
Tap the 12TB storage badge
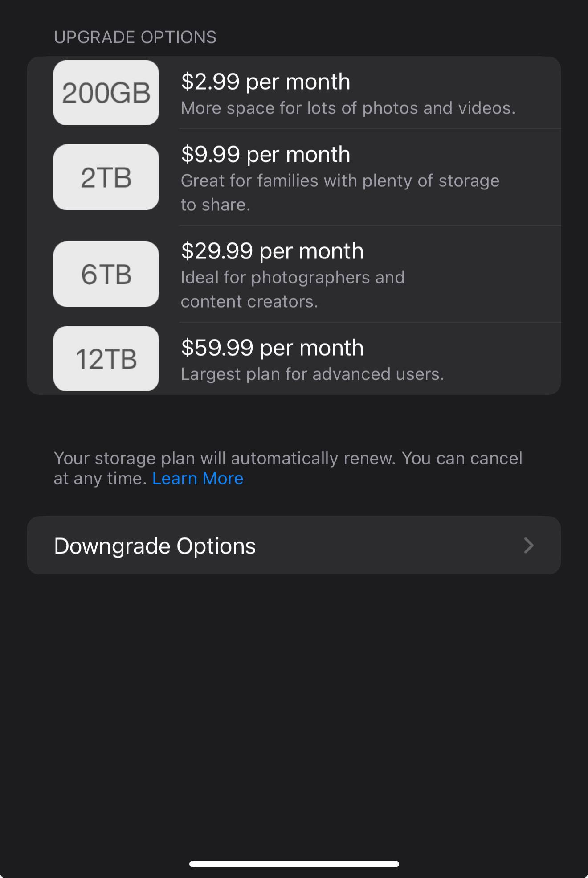106,359
